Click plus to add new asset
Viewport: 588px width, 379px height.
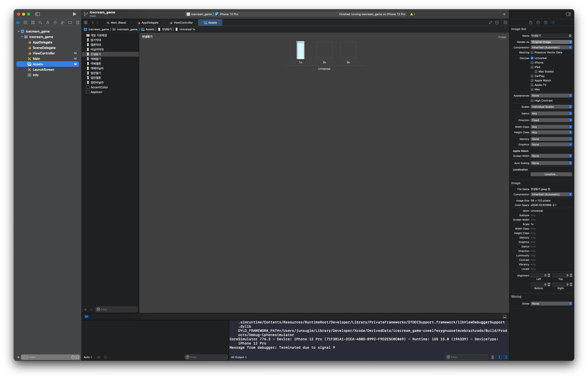click(85, 310)
